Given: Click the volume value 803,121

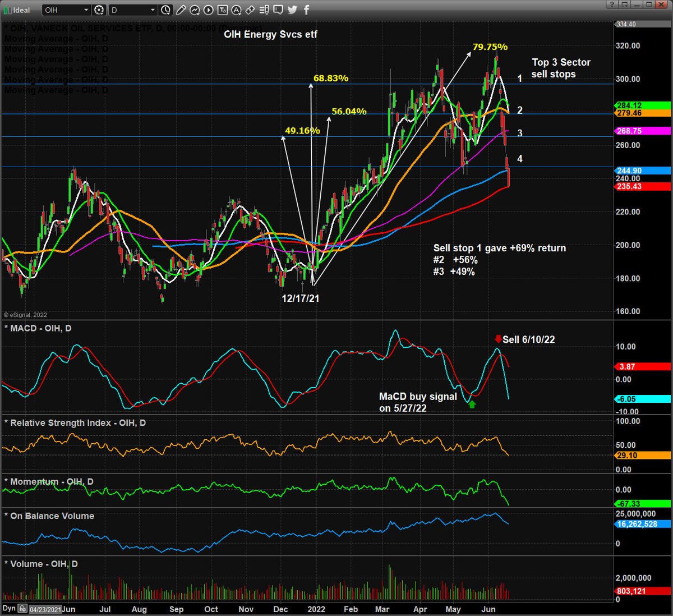Looking at the screenshot, I should click(x=643, y=591).
